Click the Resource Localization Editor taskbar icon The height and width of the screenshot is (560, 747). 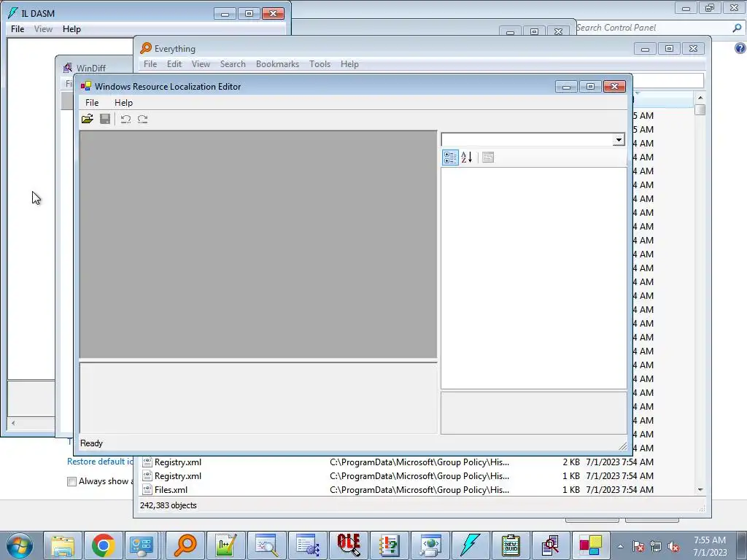pos(591,545)
